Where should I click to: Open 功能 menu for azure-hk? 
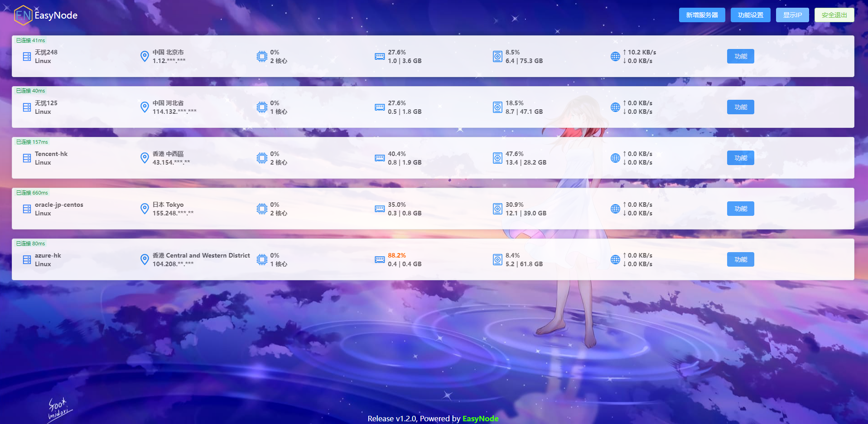[741, 259]
